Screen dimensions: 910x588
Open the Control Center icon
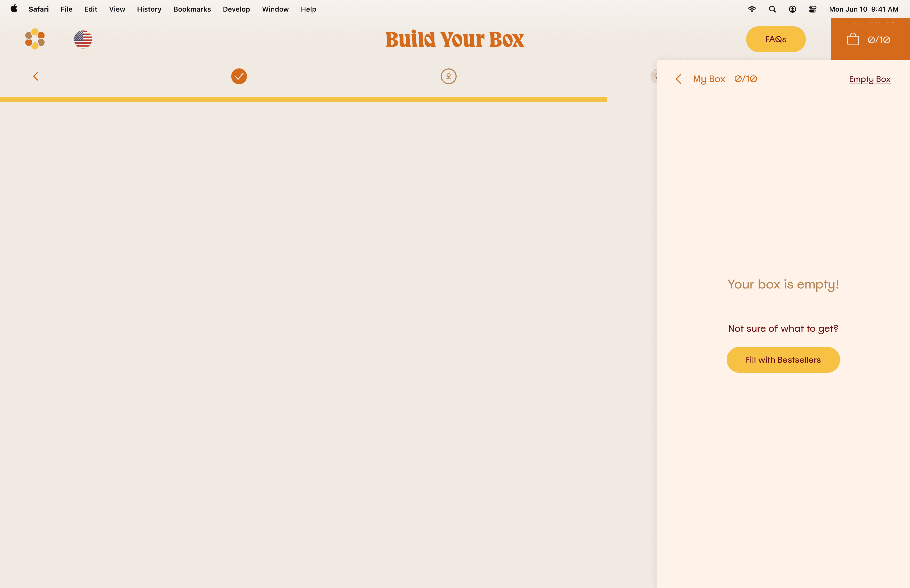pos(813,9)
